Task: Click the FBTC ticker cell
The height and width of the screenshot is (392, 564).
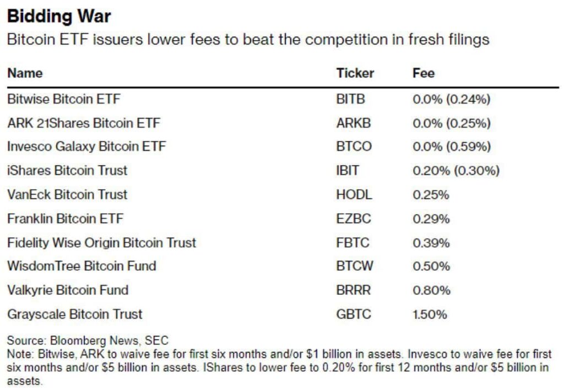Action: tap(353, 243)
